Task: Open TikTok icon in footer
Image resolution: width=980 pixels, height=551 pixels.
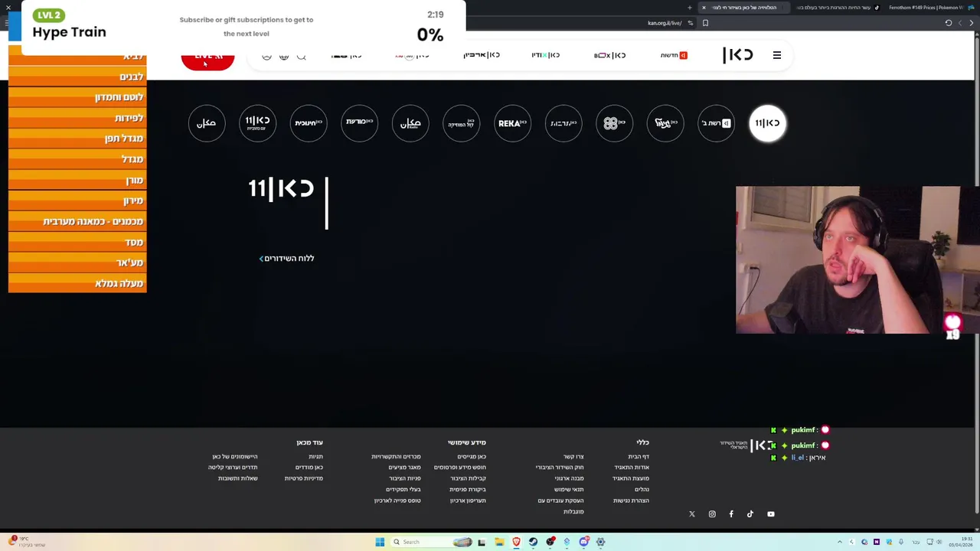Action: 750,514
